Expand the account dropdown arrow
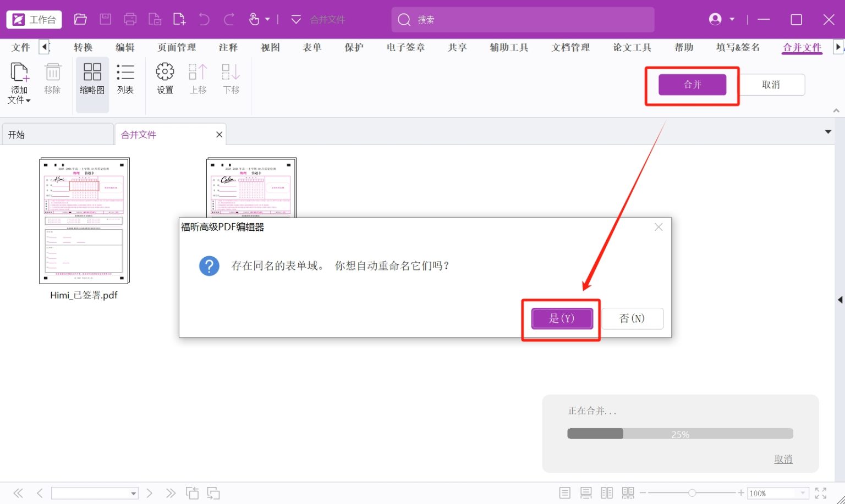Viewport: 845px width, 504px height. [x=732, y=19]
